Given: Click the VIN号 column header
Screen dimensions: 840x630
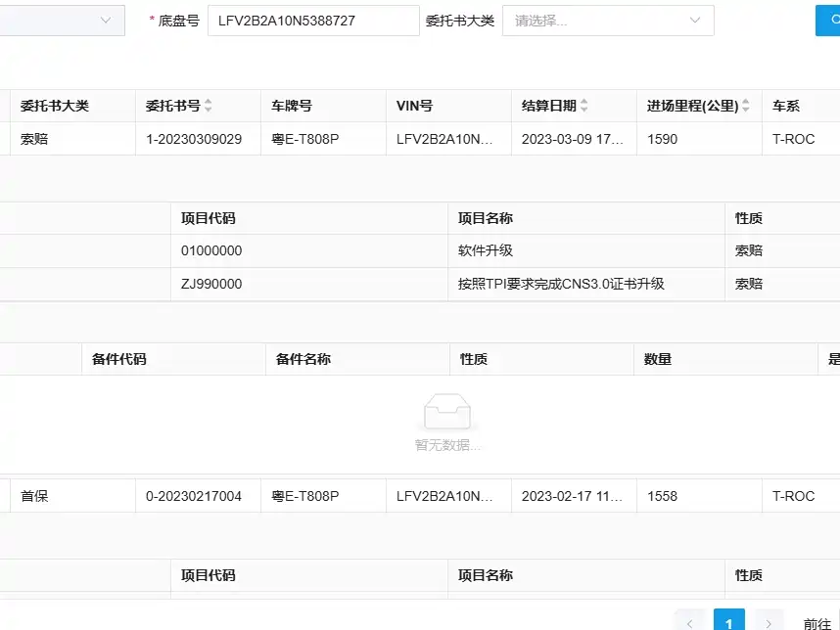Looking at the screenshot, I should tap(414, 106).
